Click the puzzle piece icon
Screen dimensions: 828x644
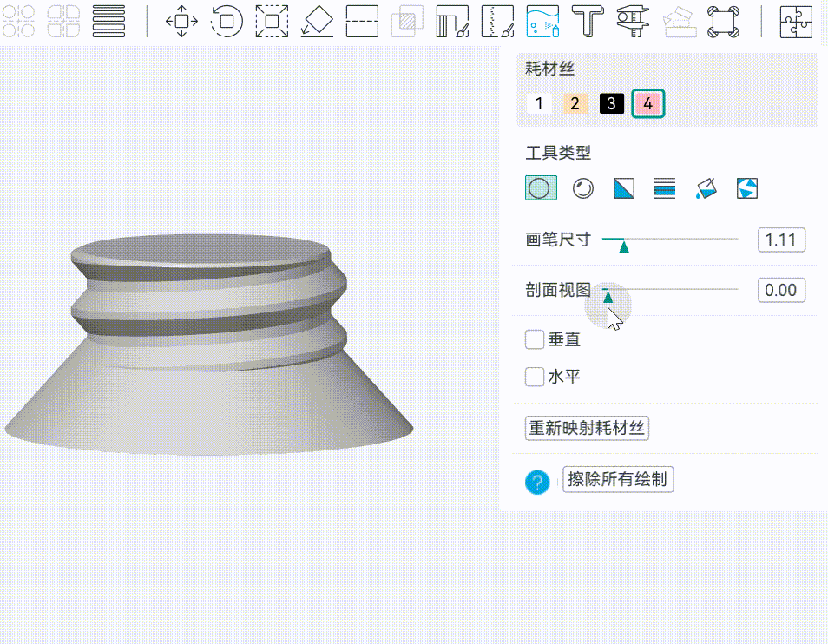click(796, 21)
